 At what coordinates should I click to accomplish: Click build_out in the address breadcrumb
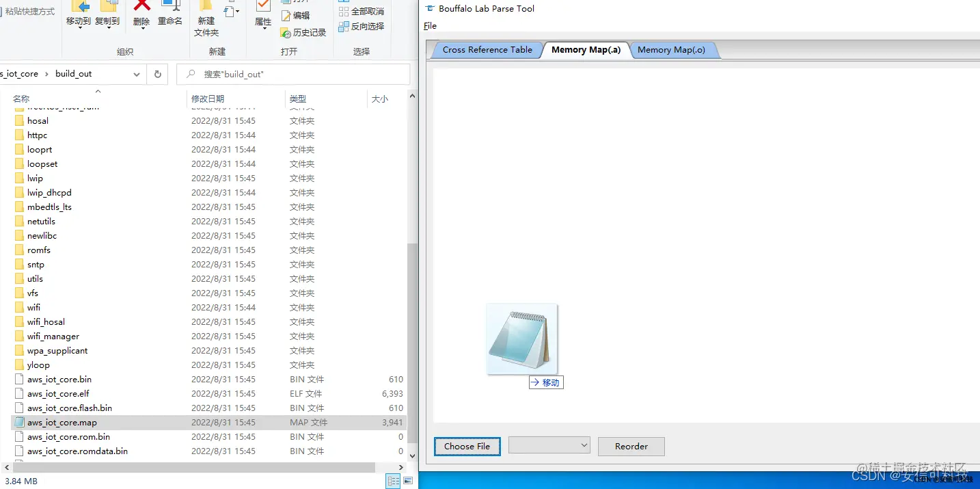[73, 74]
